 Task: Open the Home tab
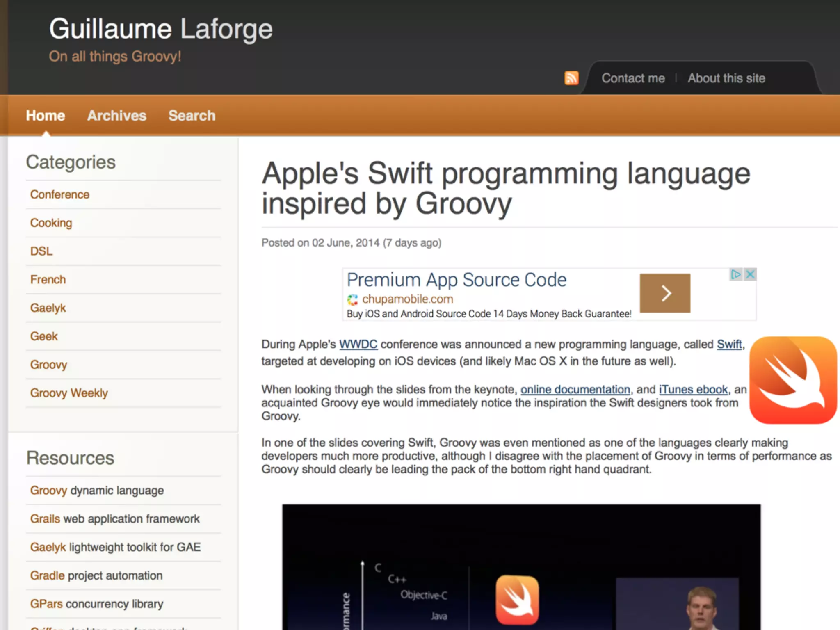(x=46, y=116)
